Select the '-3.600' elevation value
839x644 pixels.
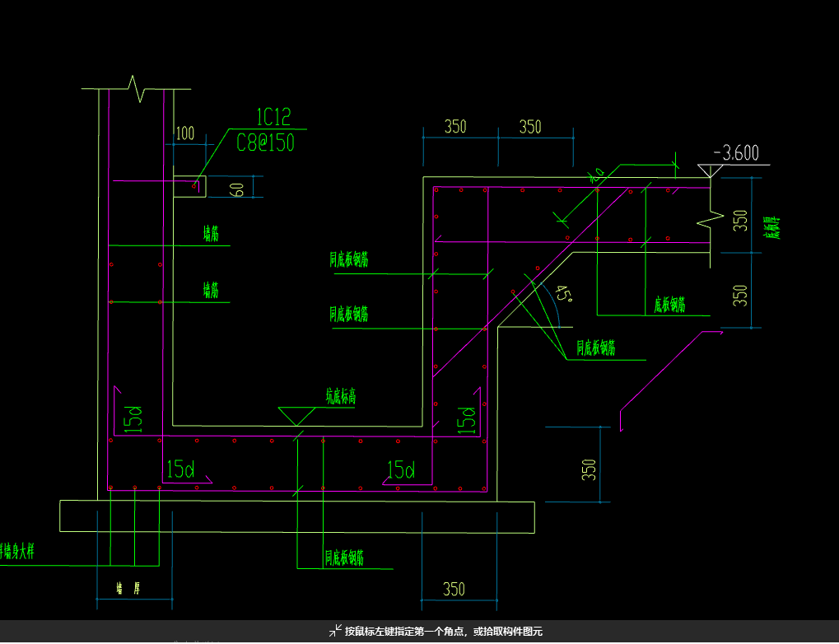tap(736, 153)
